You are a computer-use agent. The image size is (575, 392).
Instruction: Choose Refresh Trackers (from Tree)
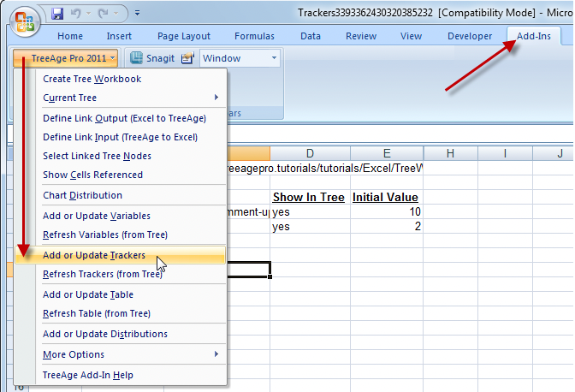click(121, 274)
